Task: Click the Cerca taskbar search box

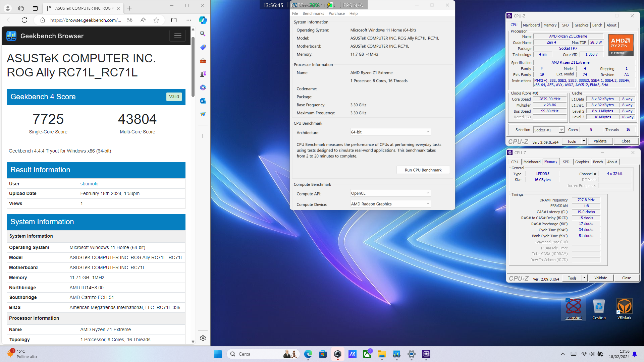Action: pos(263,354)
